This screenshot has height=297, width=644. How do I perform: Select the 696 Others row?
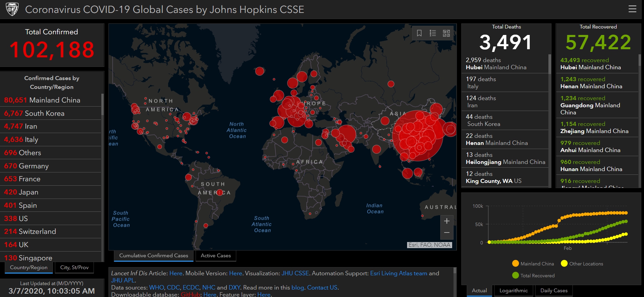(x=51, y=153)
